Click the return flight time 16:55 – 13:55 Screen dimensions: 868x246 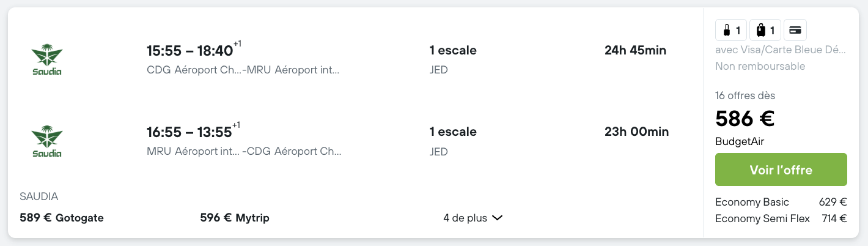point(189,132)
